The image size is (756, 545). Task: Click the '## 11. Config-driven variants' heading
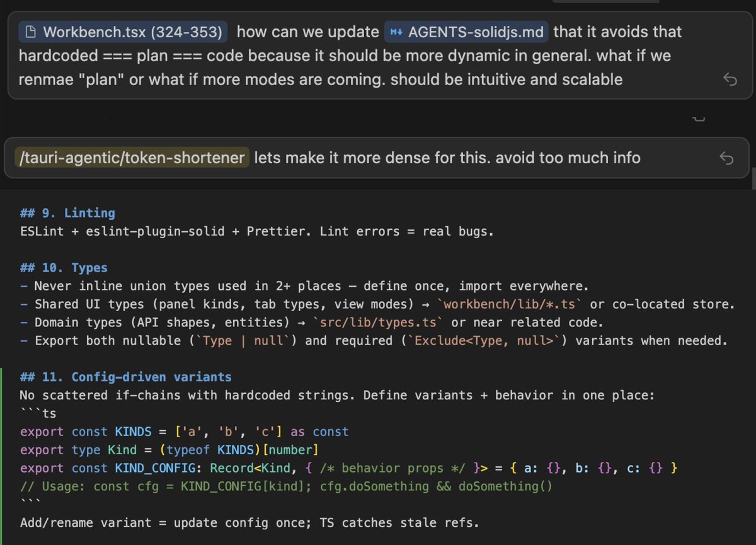(x=126, y=377)
